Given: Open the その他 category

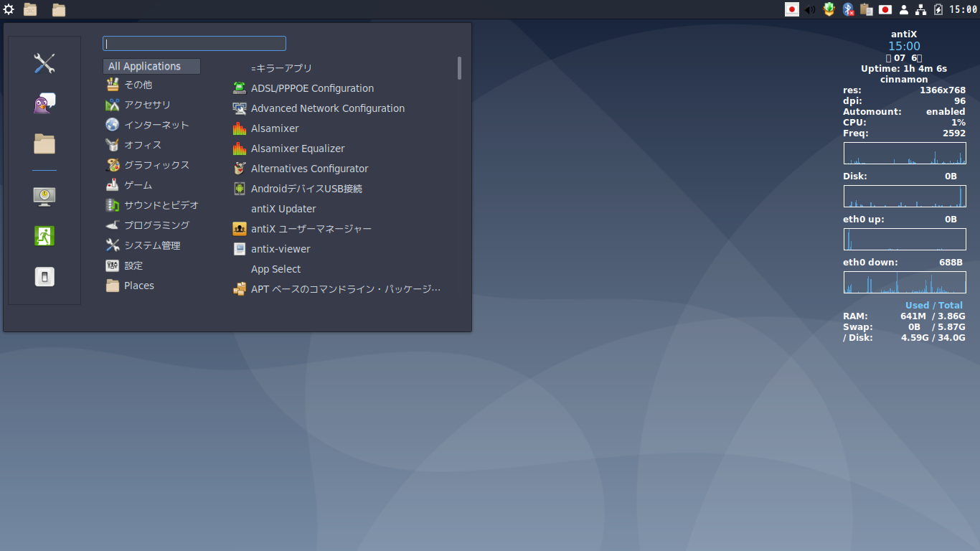Looking at the screenshot, I should click(x=151, y=85).
